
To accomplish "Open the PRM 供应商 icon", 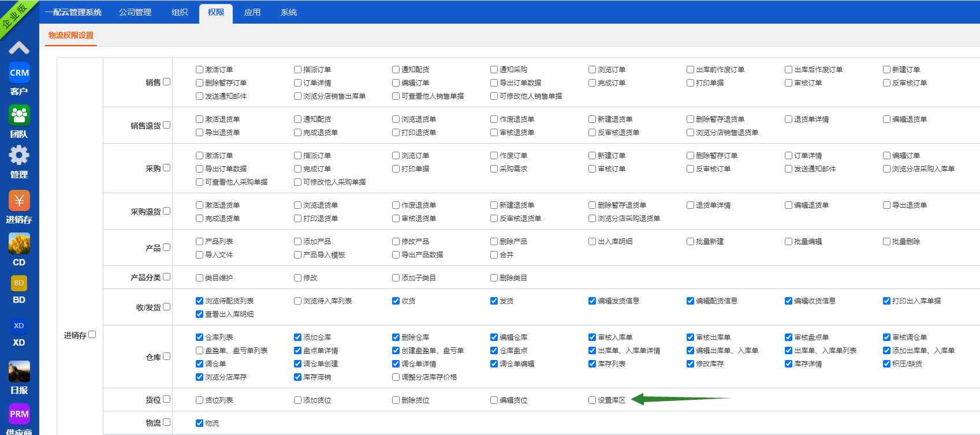I will 19,414.
